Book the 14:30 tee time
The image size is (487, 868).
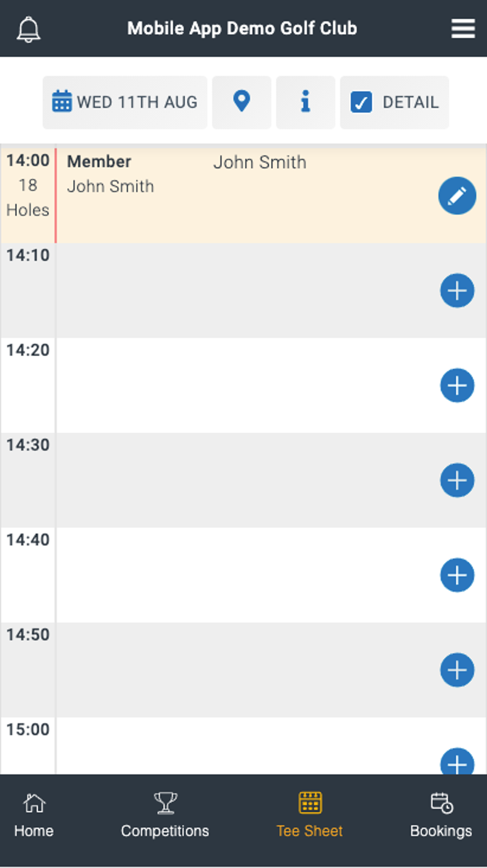(457, 480)
